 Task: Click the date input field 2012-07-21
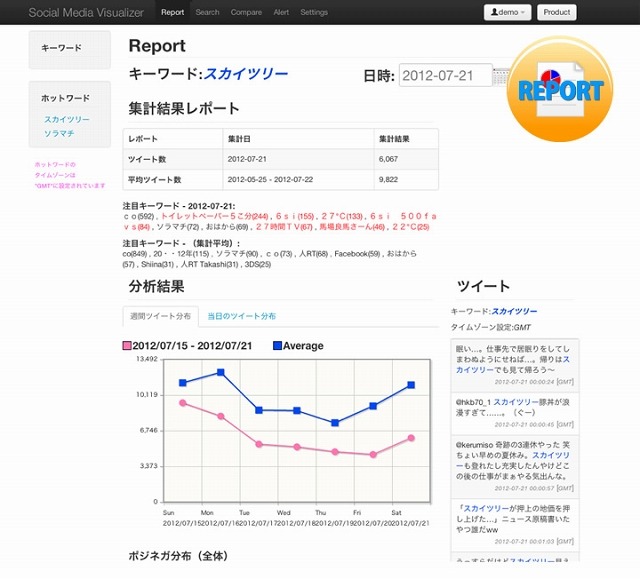coord(445,76)
